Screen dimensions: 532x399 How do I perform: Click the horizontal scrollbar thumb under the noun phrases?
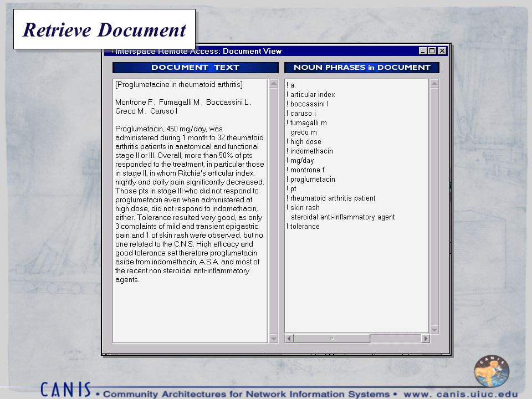click(332, 338)
